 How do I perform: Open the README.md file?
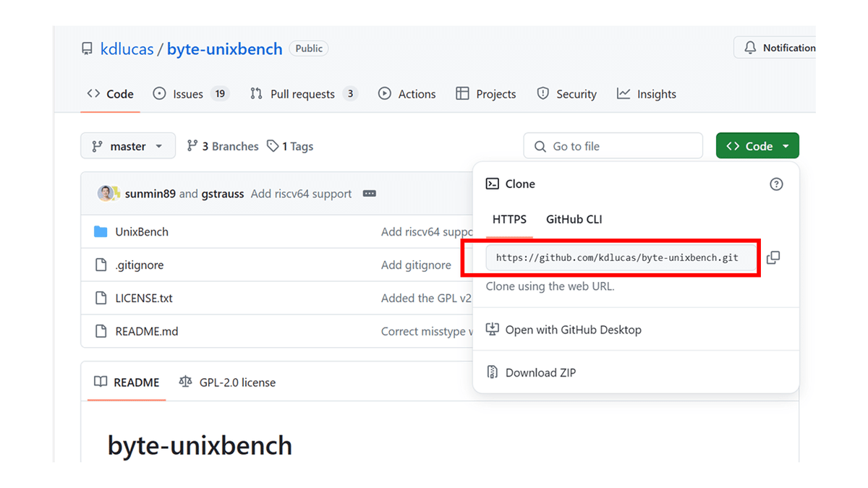tap(147, 331)
